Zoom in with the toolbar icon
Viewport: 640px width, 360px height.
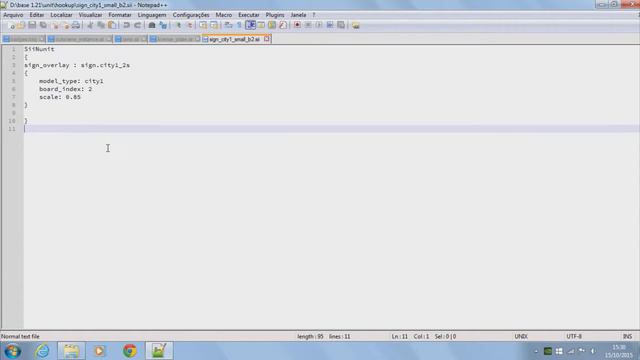click(x=178, y=25)
